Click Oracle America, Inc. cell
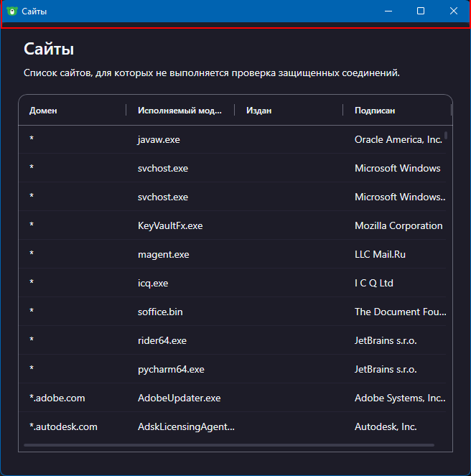 point(398,140)
